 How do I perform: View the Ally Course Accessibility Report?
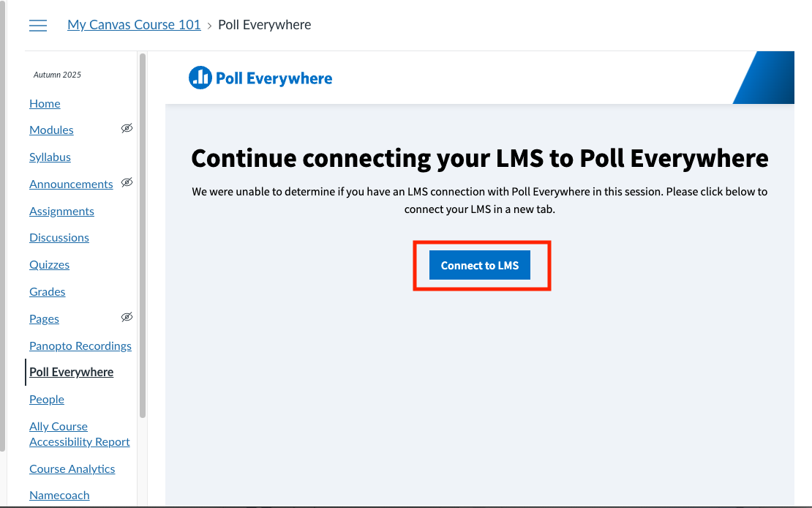[79, 433]
